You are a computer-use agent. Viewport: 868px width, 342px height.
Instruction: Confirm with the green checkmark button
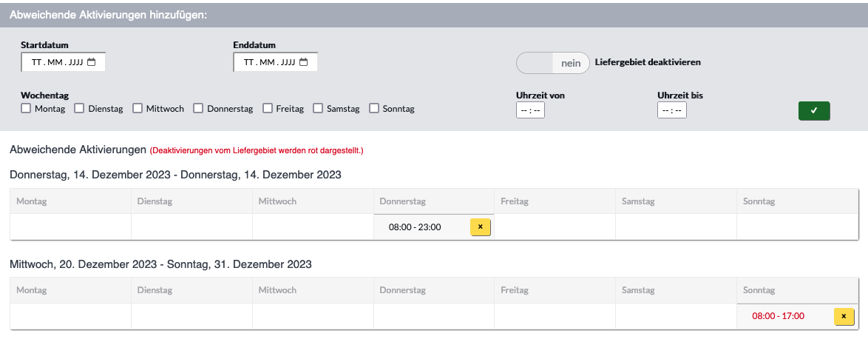tap(814, 111)
